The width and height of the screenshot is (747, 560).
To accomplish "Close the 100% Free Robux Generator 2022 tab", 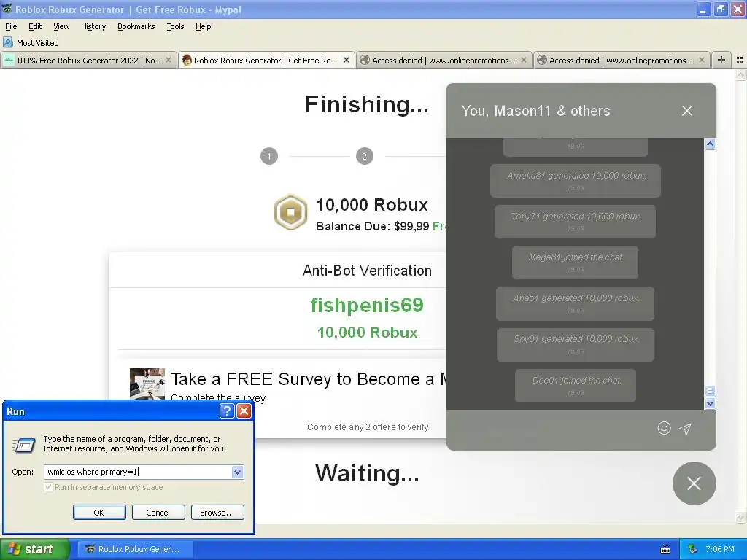I will tap(169, 60).
